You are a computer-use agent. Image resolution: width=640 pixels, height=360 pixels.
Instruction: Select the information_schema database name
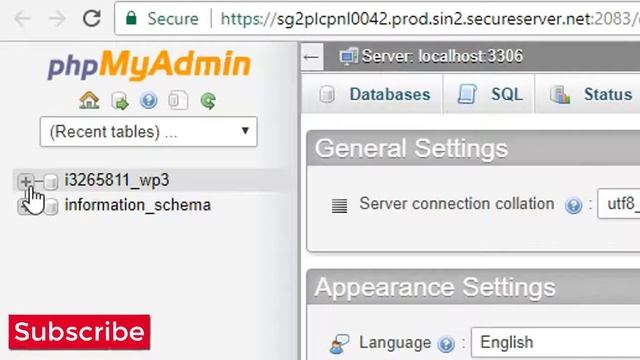coord(138,205)
